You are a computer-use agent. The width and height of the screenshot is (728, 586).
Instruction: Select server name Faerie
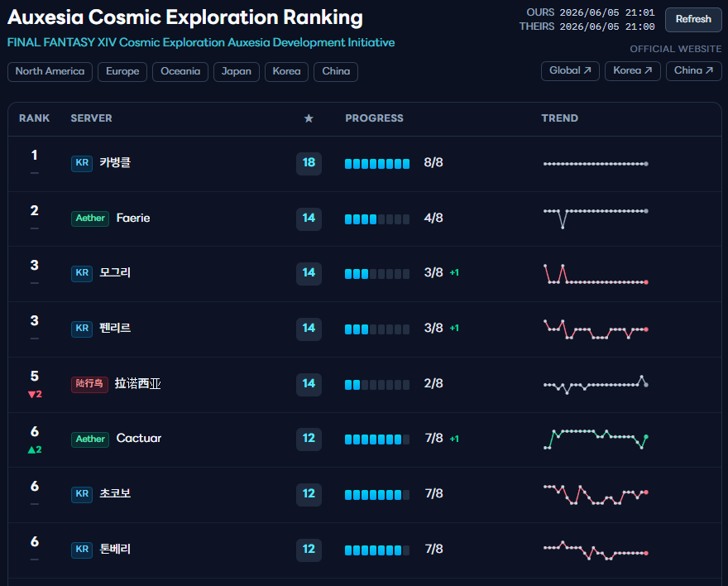133,218
